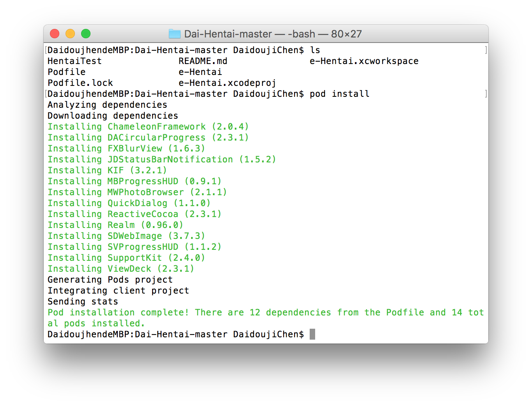Click 'Installing SVProgressHUD (1.1.2)' line

135,247
